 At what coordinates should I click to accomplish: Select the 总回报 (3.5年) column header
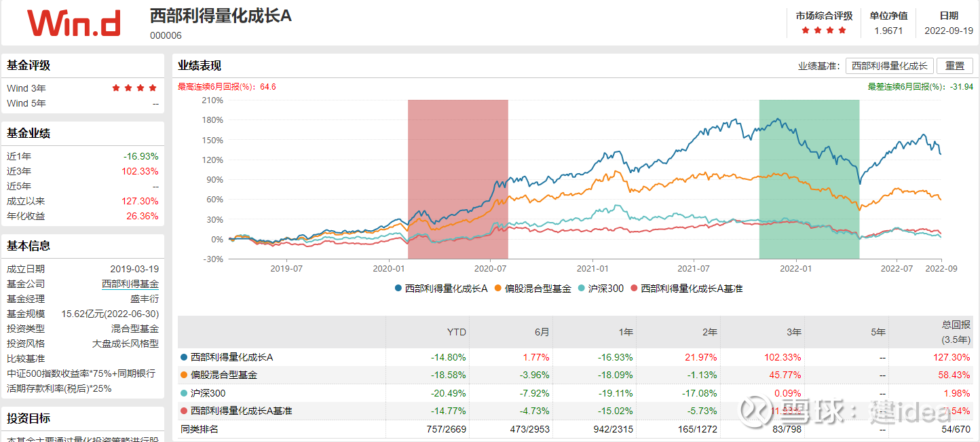pyautogui.click(x=956, y=333)
